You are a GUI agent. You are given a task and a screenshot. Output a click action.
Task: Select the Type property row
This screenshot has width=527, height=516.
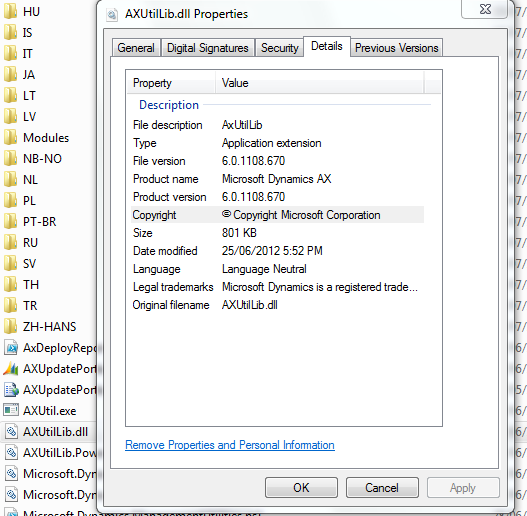pyautogui.click(x=277, y=143)
